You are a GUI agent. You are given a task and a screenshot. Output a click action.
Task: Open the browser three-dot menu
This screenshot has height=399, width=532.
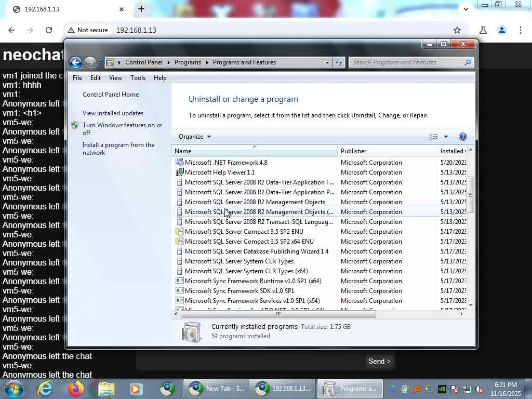[520, 30]
